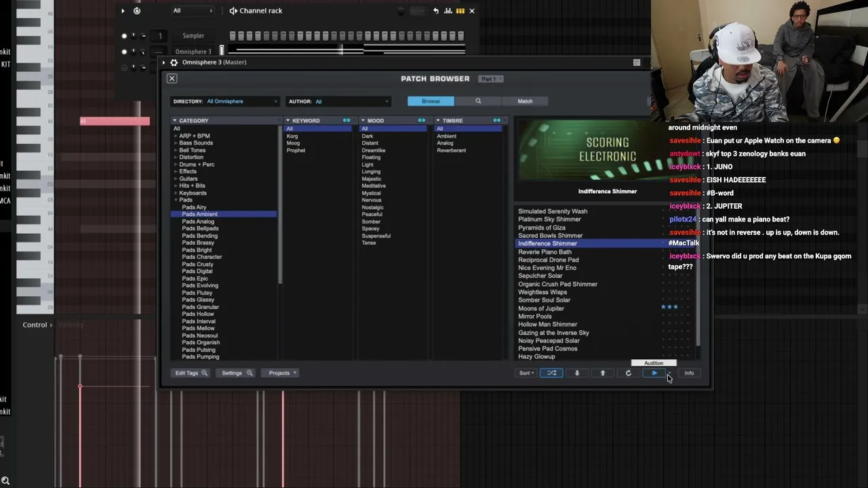
Task: Click the Channel rack swing knob
Action: (x=400, y=11)
